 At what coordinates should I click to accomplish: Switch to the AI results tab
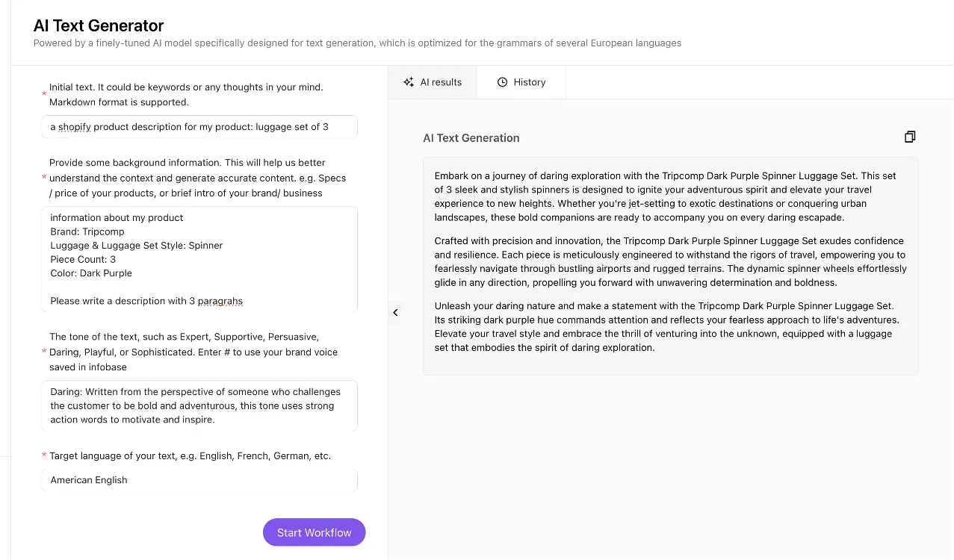(x=433, y=82)
